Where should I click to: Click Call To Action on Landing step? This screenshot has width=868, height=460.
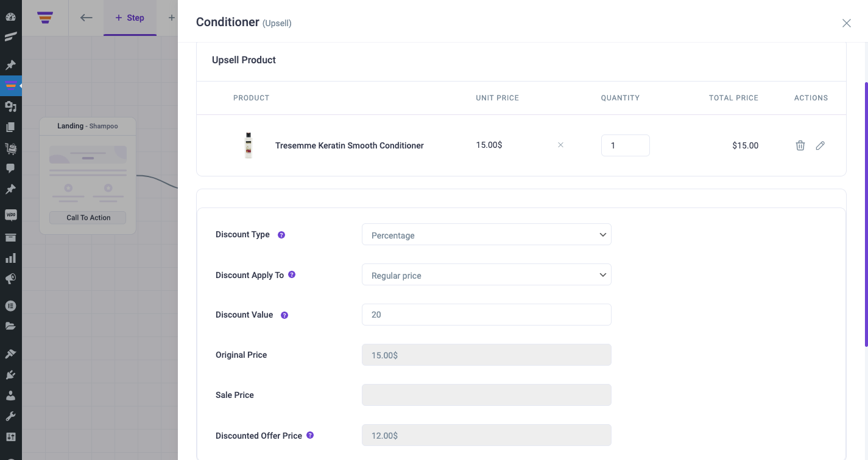[88, 218]
